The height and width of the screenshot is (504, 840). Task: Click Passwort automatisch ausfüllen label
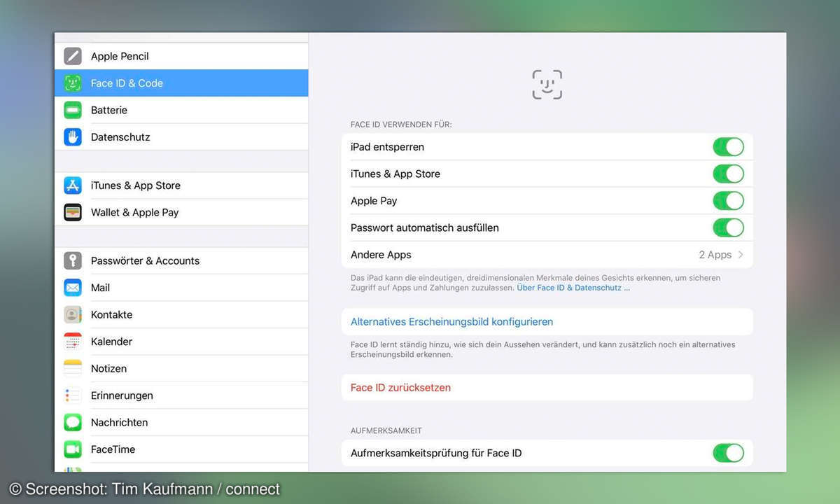(x=425, y=227)
